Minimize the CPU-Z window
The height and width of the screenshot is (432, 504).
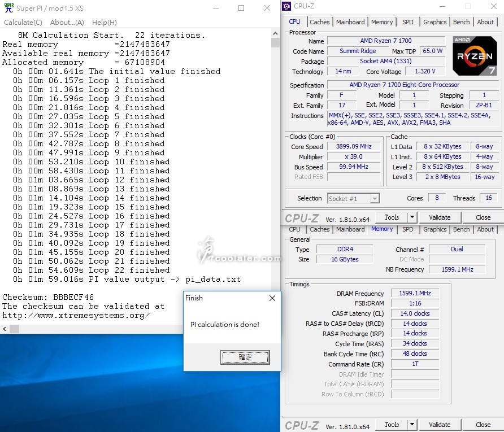[442, 6]
